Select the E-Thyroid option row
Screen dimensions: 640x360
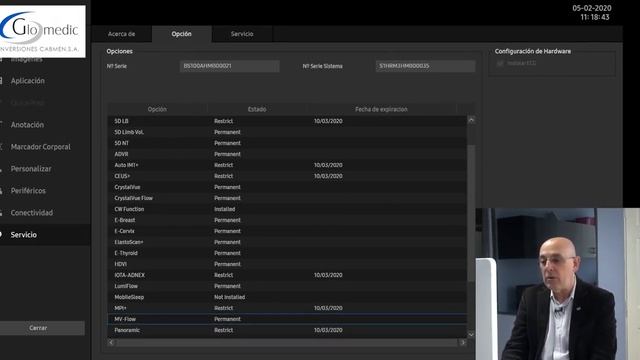coord(287,253)
